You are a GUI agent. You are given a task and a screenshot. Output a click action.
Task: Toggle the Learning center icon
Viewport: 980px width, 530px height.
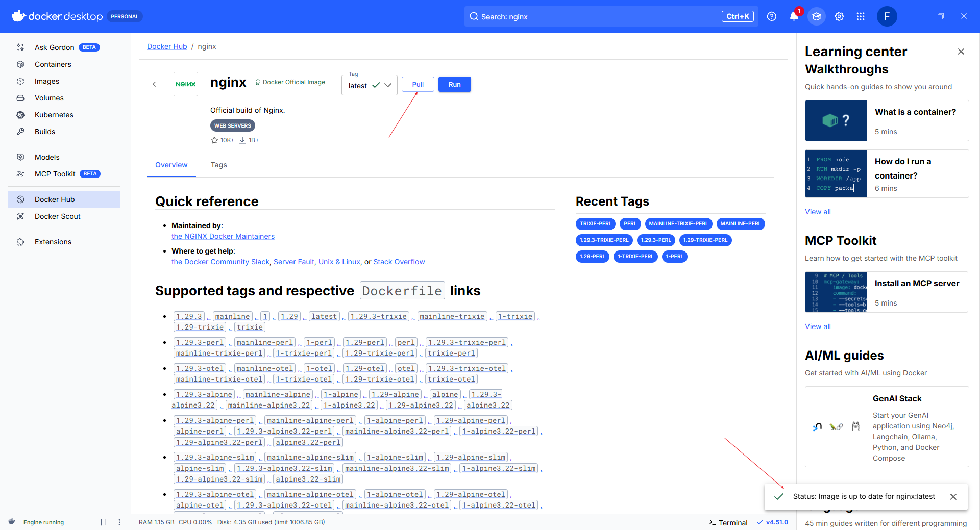point(817,16)
